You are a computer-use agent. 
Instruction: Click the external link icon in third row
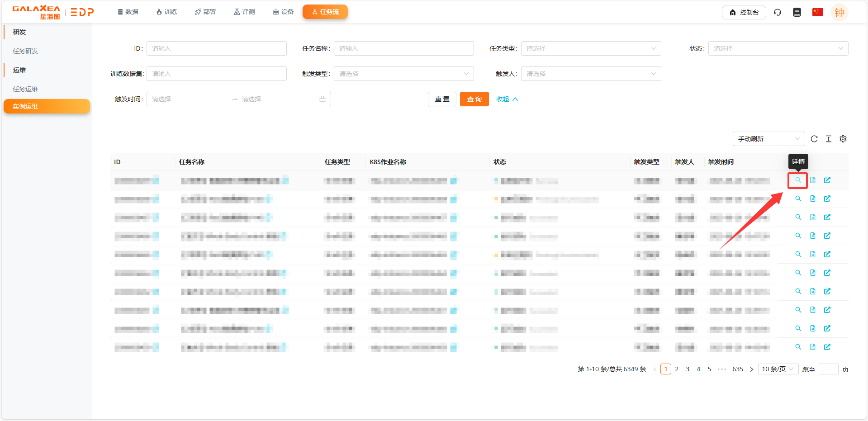pyautogui.click(x=827, y=218)
